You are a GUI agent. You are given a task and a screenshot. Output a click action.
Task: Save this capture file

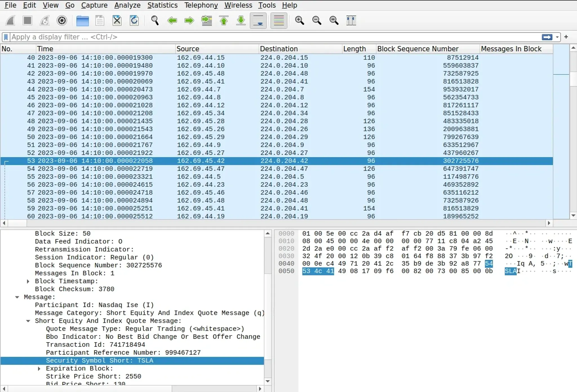(100, 21)
